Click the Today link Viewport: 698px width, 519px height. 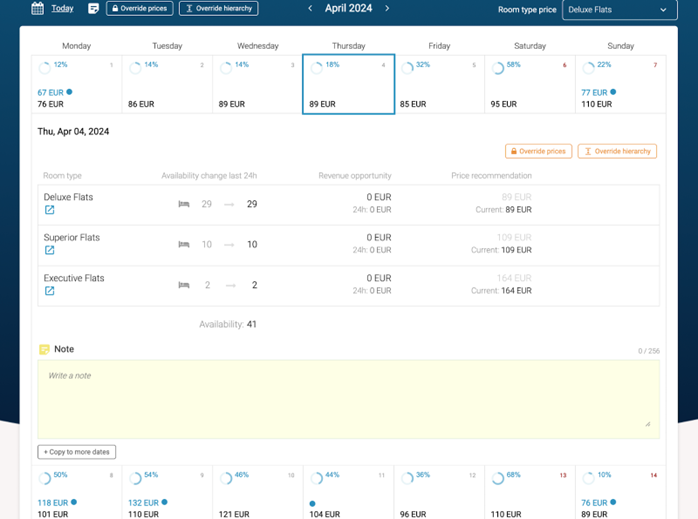click(62, 8)
